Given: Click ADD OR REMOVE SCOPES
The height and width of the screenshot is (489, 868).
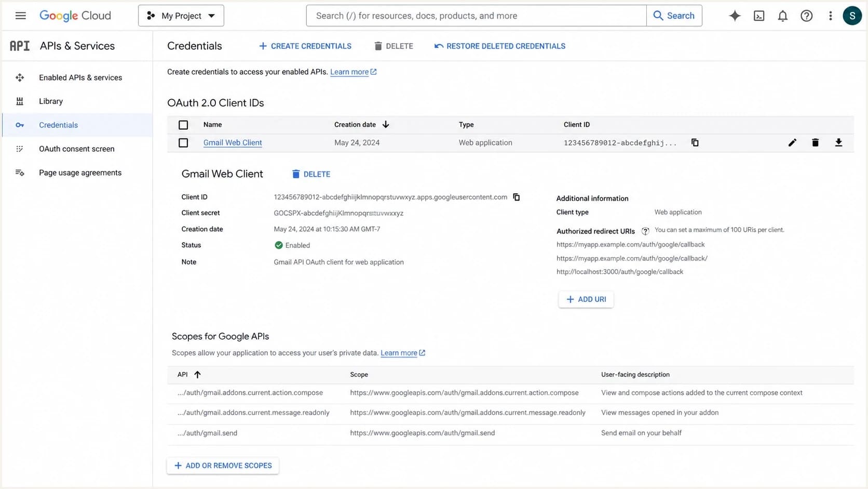Looking at the screenshot, I should pos(223,466).
